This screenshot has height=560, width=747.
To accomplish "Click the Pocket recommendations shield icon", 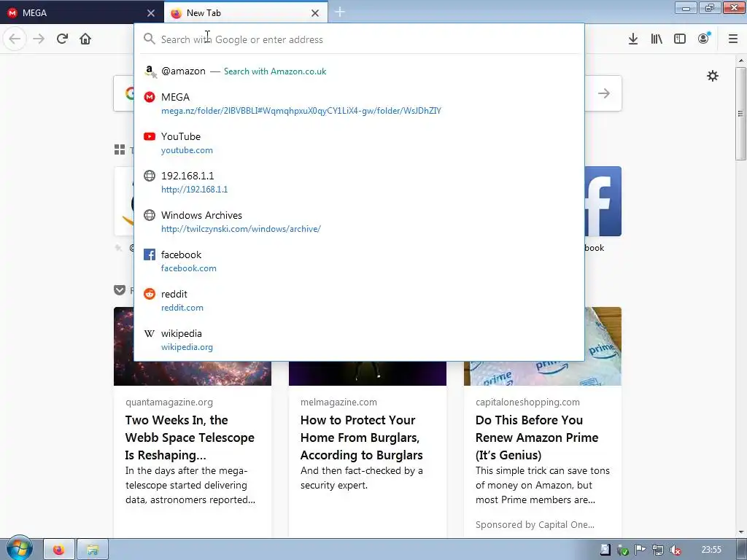I will [120, 290].
